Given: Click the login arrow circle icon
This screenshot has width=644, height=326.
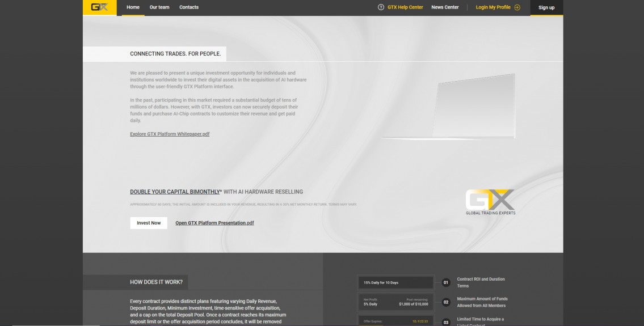Looking at the screenshot, I should [517, 7].
